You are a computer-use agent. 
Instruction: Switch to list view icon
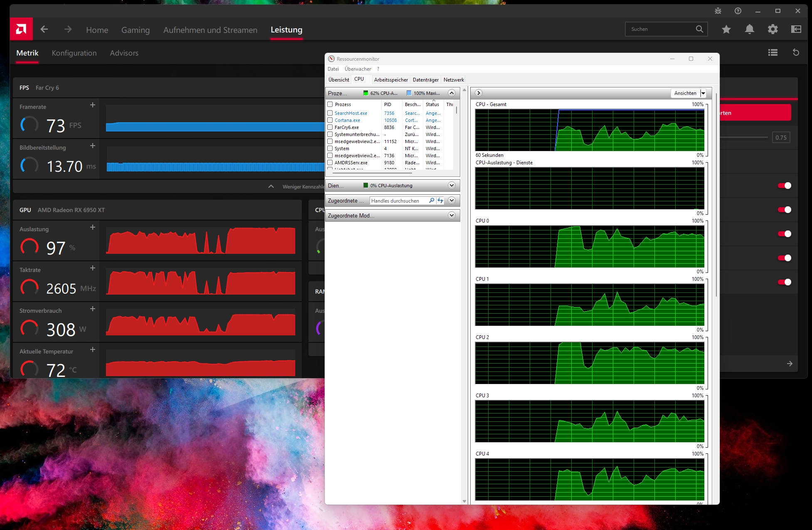tap(773, 52)
